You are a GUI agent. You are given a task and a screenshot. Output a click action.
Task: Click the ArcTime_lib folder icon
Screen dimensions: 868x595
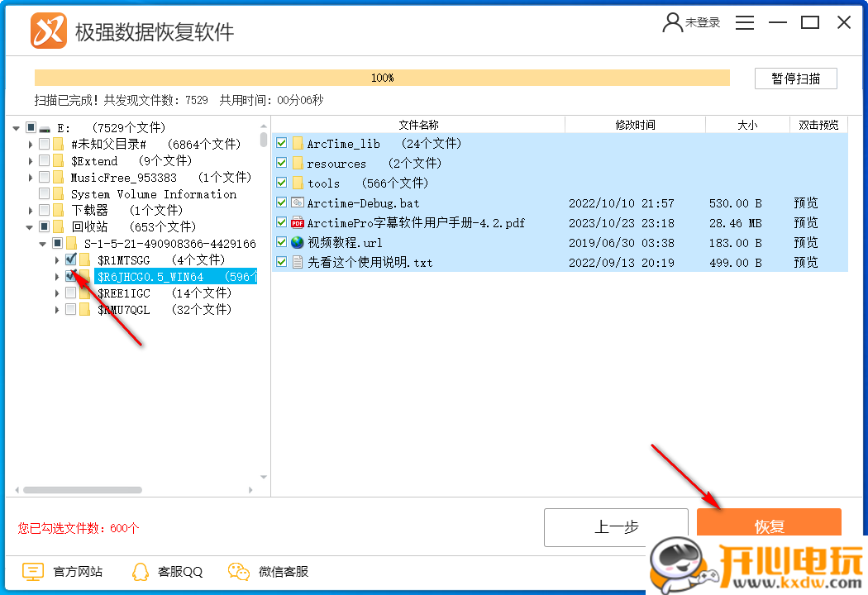point(298,143)
